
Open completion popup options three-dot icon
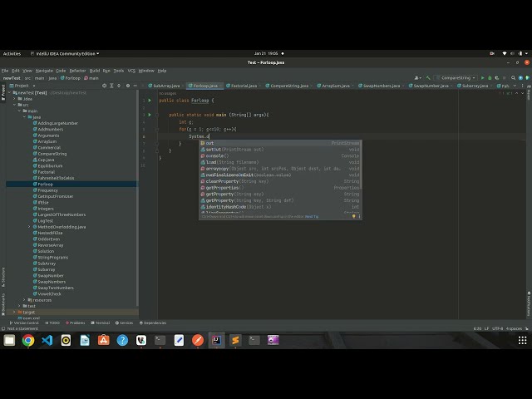click(x=359, y=216)
